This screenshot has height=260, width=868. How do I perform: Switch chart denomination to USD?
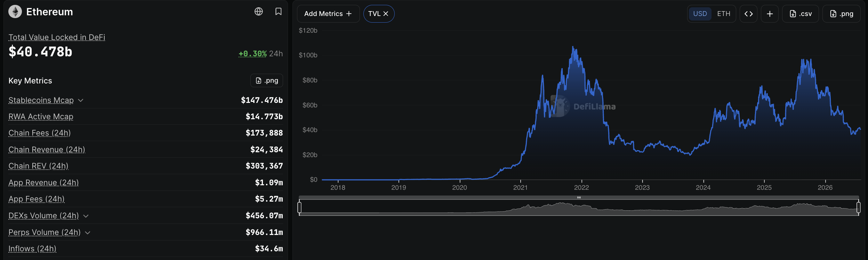pyautogui.click(x=700, y=14)
